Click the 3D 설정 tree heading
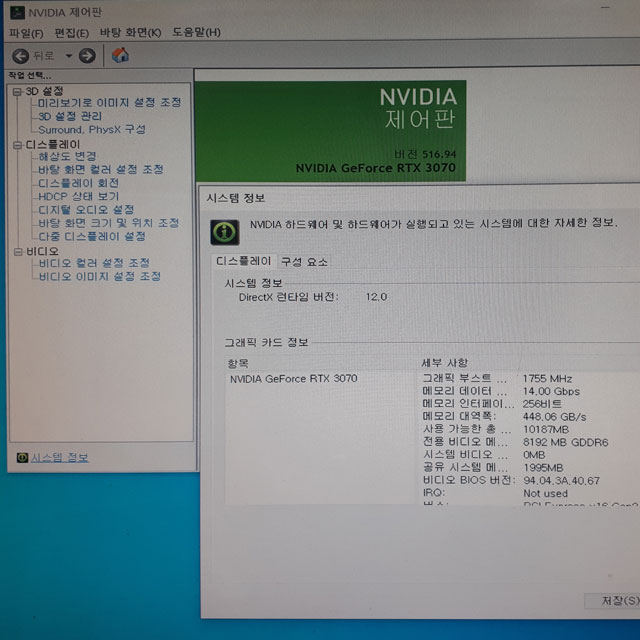 click(44, 91)
